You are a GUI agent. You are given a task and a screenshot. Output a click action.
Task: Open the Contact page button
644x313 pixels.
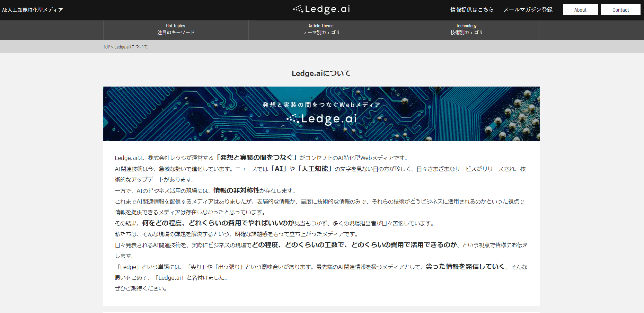point(620,10)
